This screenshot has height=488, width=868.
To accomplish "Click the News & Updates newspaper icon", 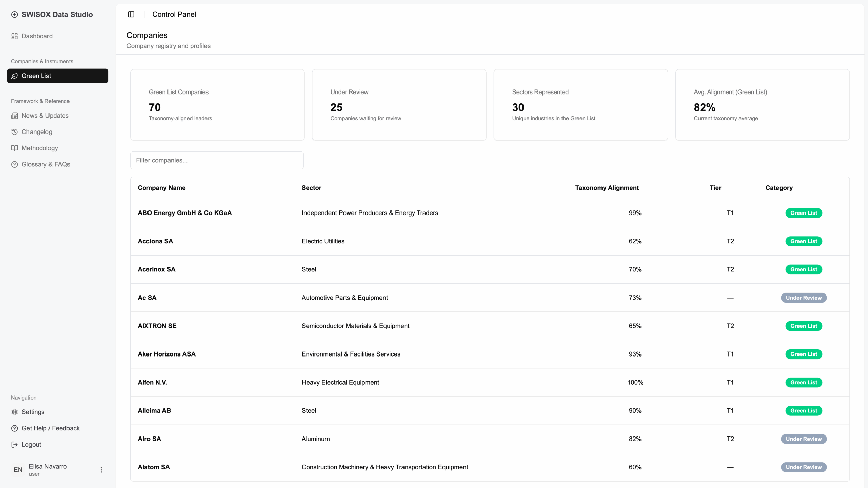I will click(x=14, y=116).
